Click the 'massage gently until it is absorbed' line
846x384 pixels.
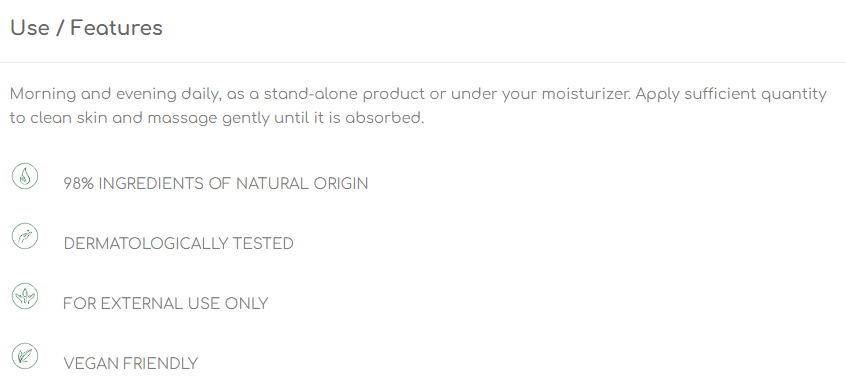point(286,119)
